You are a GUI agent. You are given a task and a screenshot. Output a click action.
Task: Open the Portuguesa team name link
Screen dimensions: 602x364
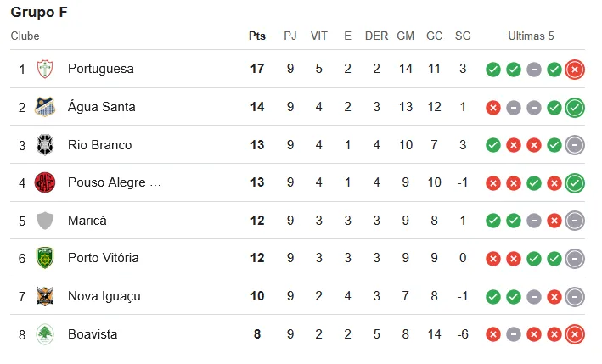pos(101,69)
